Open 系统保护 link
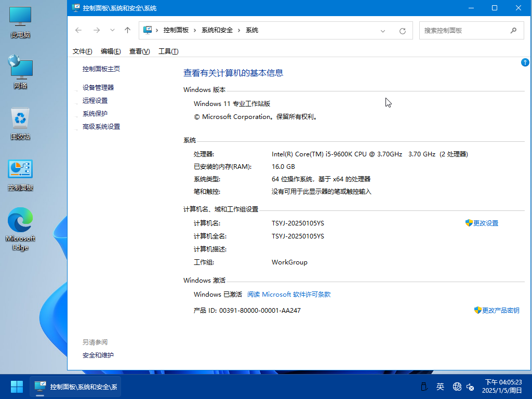This screenshot has height=399, width=532. (95, 114)
